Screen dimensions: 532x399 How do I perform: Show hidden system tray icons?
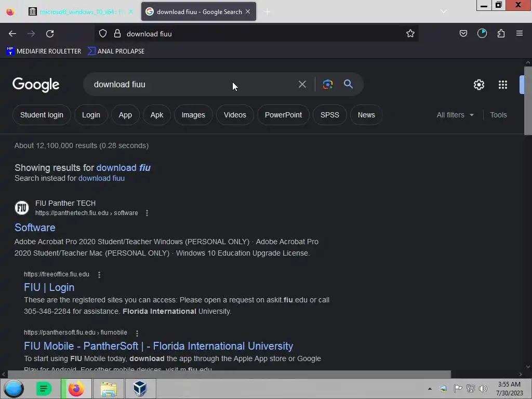[x=430, y=389]
